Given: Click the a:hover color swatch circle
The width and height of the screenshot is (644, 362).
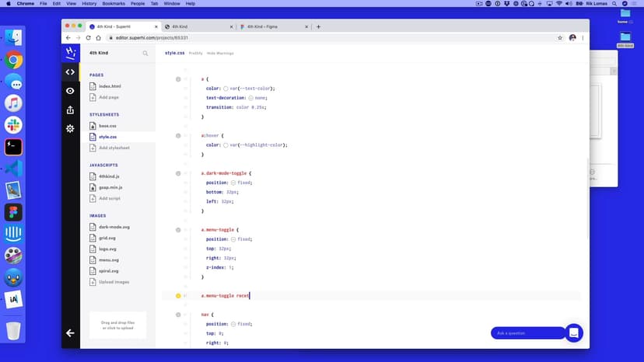Looking at the screenshot, I should click(226, 144).
